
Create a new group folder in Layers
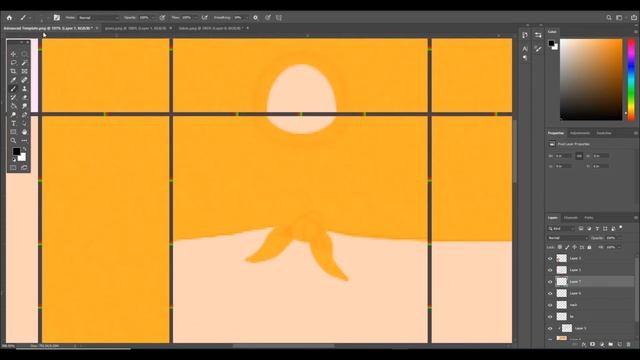(x=611, y=344)
